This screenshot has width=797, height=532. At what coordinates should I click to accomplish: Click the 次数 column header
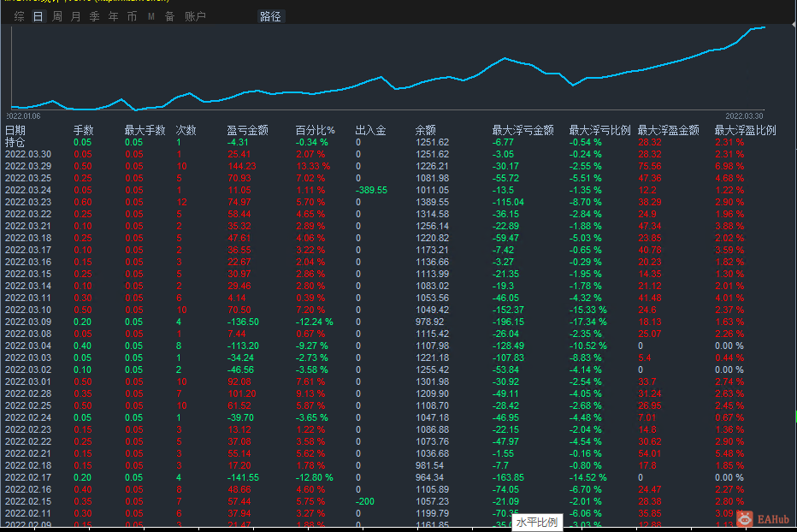pyautogui.click(x=186, y=130)
